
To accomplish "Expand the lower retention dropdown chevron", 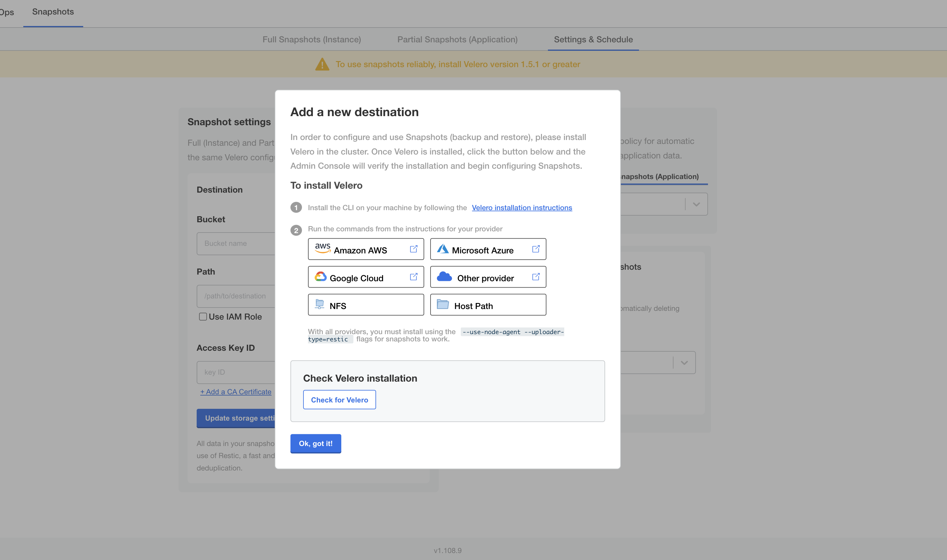I will [x=684, y=363].
